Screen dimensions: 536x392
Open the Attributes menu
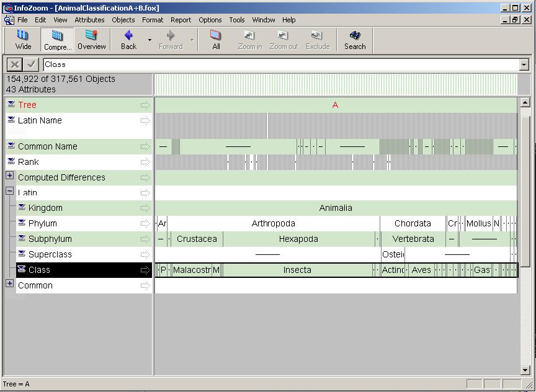[x=89, y=20]
